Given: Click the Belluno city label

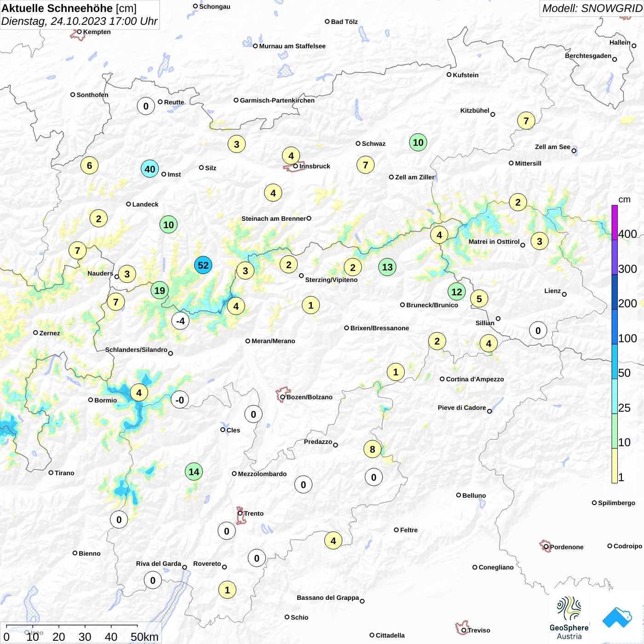Looking at the screenshot, I should tap(474, 495).
